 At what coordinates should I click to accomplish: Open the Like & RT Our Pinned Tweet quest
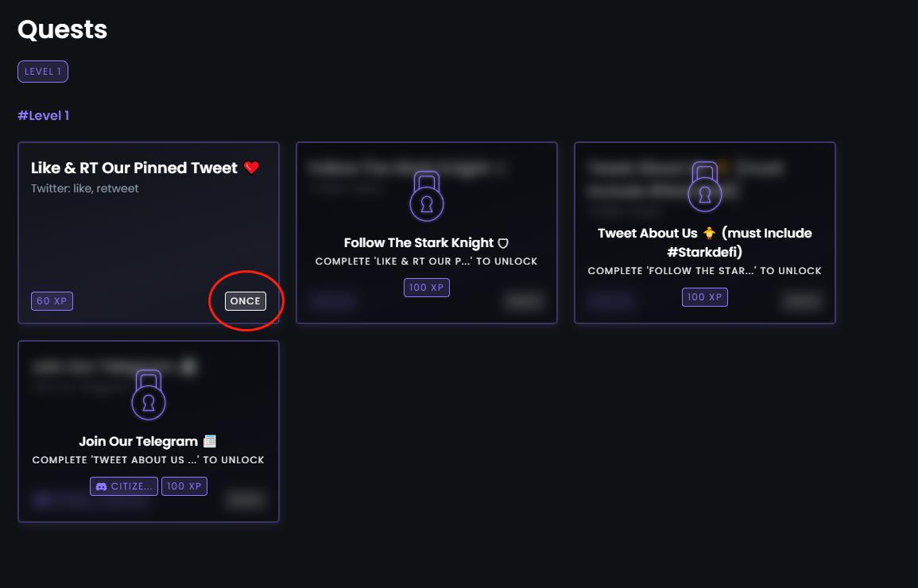point(134,168)
